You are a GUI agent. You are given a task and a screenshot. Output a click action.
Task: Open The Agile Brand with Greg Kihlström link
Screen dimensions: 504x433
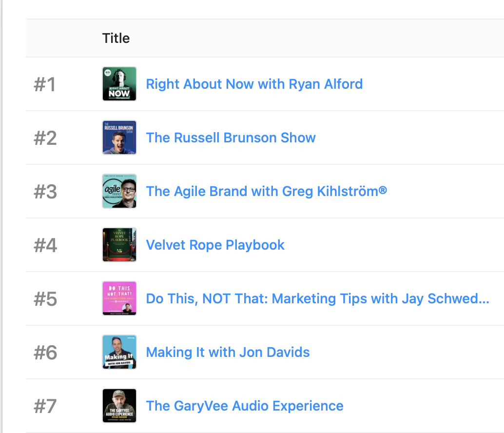click(266, 191)
